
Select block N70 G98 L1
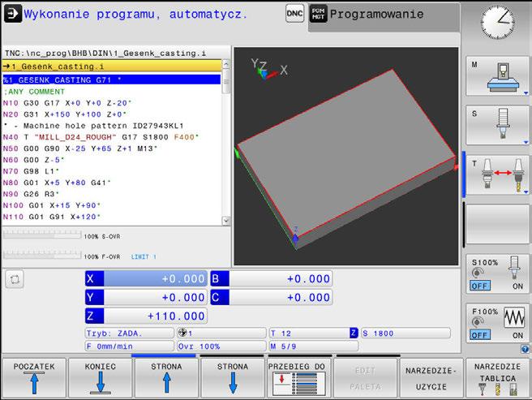(111, 171)
